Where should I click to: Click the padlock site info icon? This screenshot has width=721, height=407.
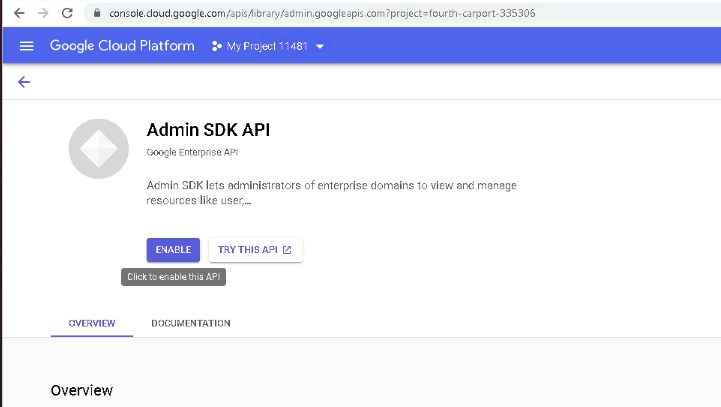click(x=97, y=13)
